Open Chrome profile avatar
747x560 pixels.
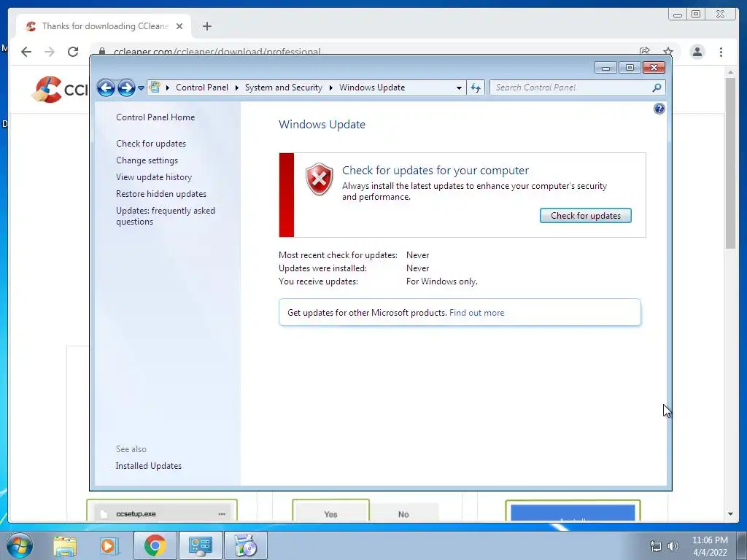tap(697, 52)
